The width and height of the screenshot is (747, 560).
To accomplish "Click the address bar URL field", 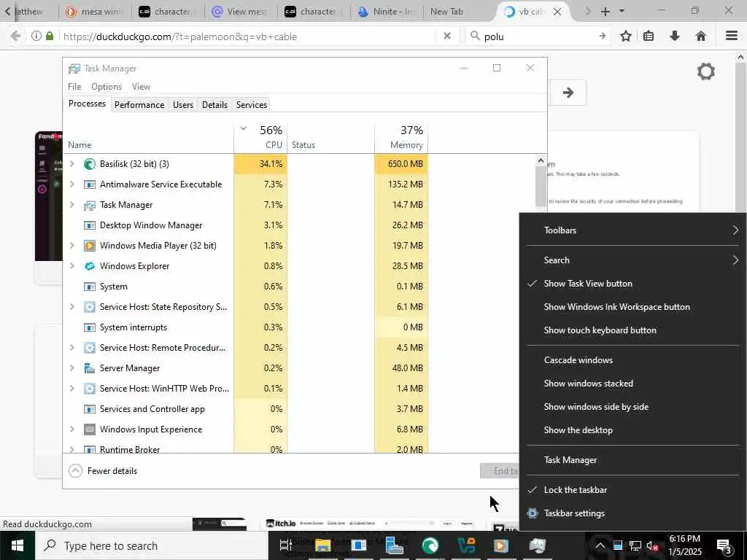I will click(248, 36).
